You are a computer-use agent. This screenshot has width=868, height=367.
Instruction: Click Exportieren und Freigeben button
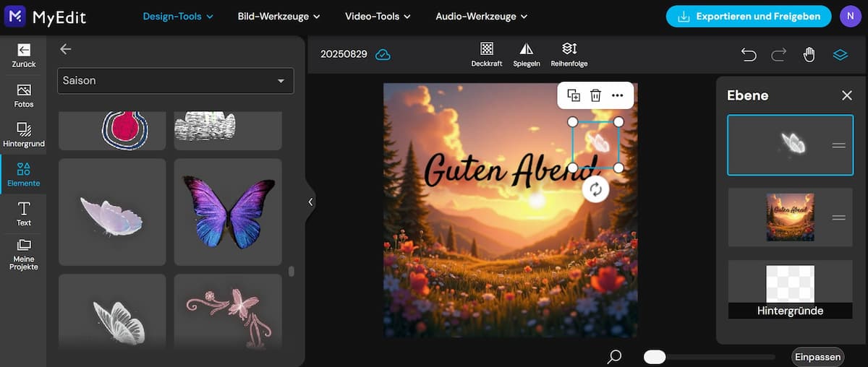pyautogui.click(x=748, y=16)
